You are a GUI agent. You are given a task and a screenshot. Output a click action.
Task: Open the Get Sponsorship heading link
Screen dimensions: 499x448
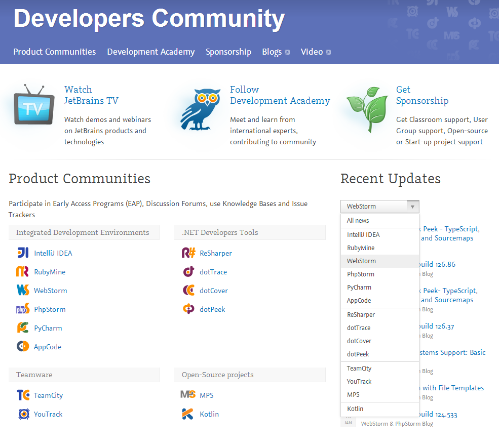(422, 95)
